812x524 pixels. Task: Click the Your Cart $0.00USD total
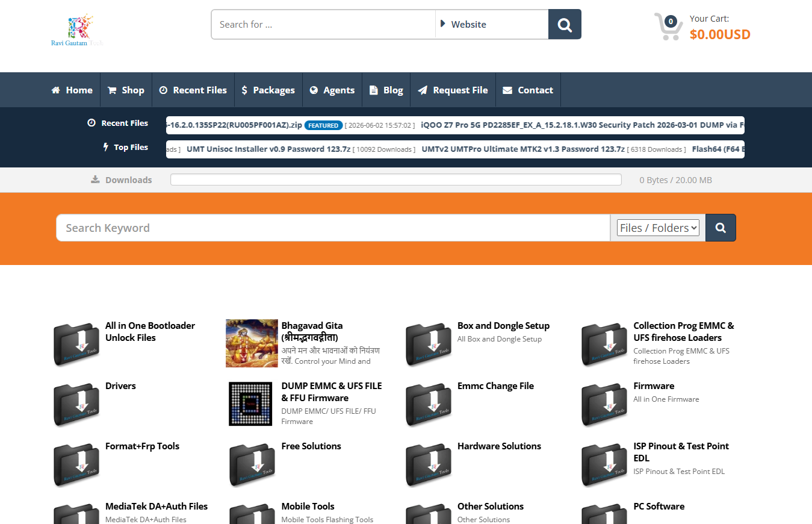click(x=720, y=34)
